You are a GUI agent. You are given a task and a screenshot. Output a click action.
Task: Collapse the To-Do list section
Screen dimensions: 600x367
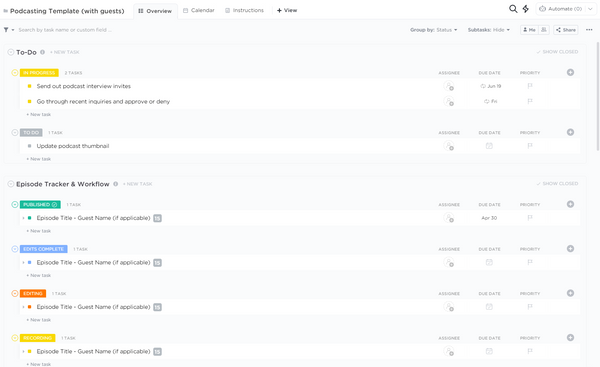pyautogui.click(x=11, y=52)
